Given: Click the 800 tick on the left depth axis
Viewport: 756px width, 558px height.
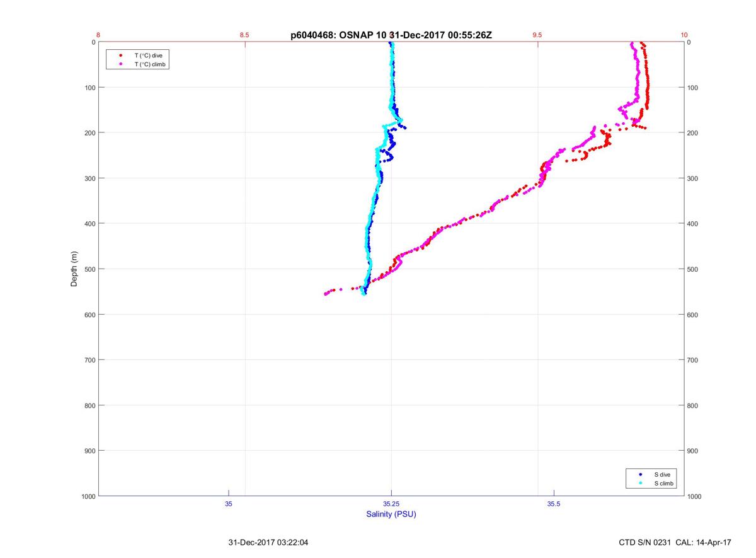Looking at the screenshot, I should (x=89, y=405).
